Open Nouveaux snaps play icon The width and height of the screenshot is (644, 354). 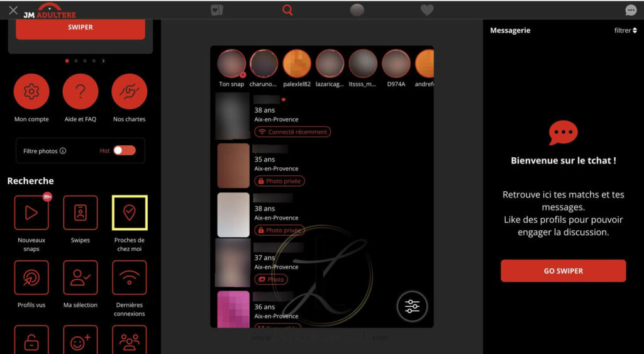[31, 213]
